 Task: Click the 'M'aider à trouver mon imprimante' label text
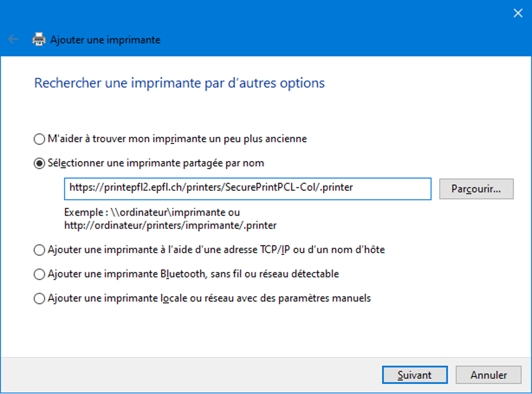177,139
